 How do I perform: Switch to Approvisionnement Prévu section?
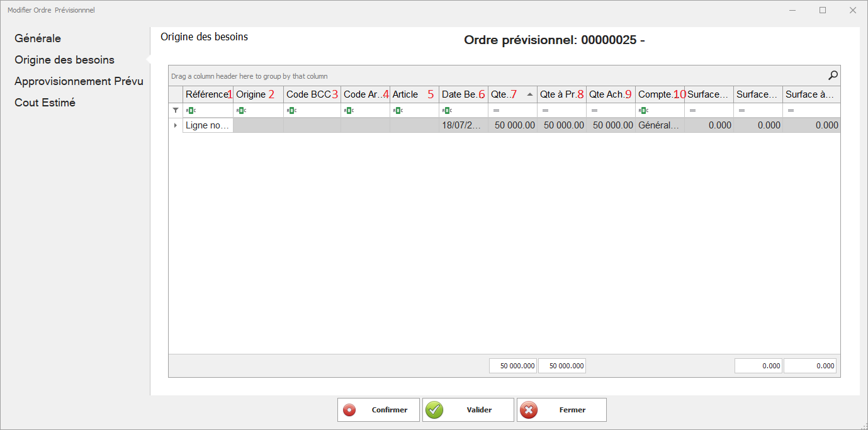point(79,81)
